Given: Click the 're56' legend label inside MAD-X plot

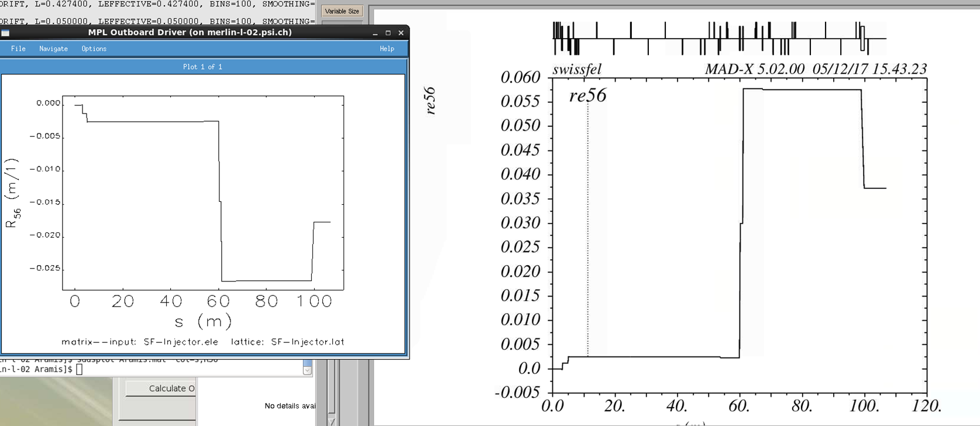Looking at the screenshot, I should [x=588, y=95].
